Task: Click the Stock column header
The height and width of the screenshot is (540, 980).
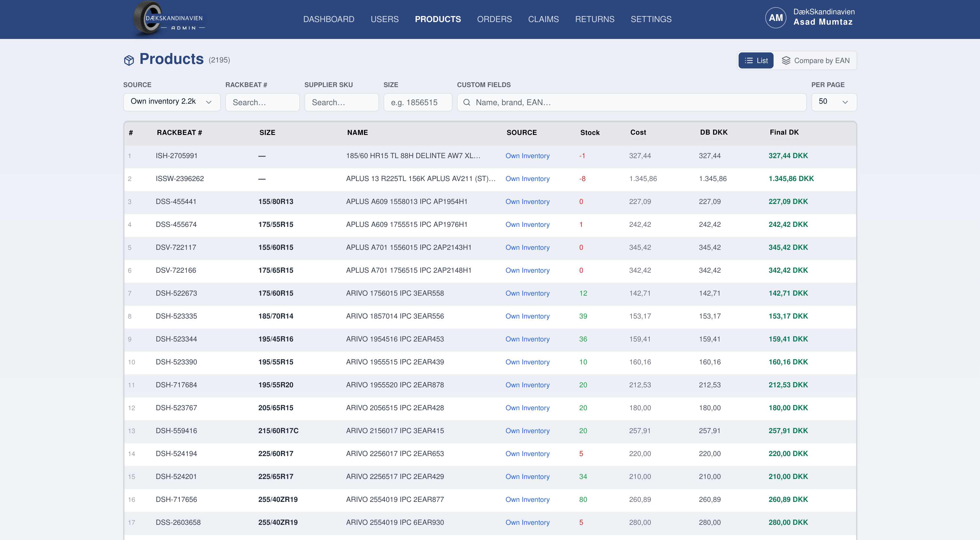Action: [590, 133]
